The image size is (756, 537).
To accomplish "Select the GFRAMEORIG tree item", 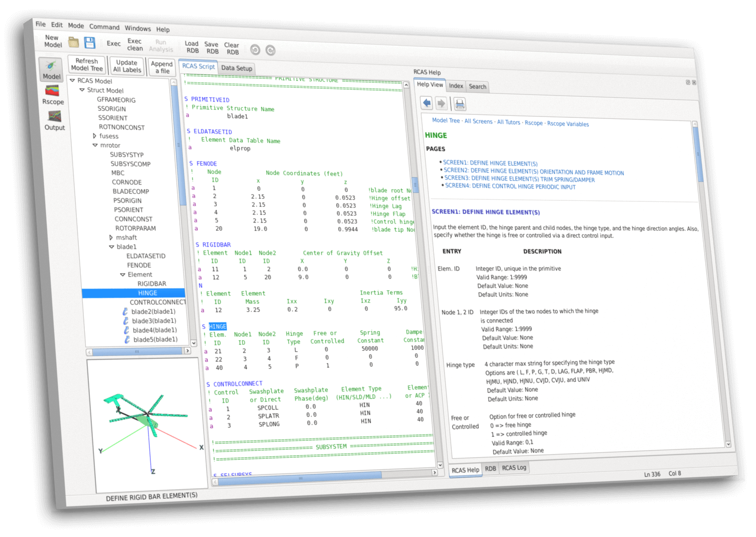I will (x=116, y=100).
